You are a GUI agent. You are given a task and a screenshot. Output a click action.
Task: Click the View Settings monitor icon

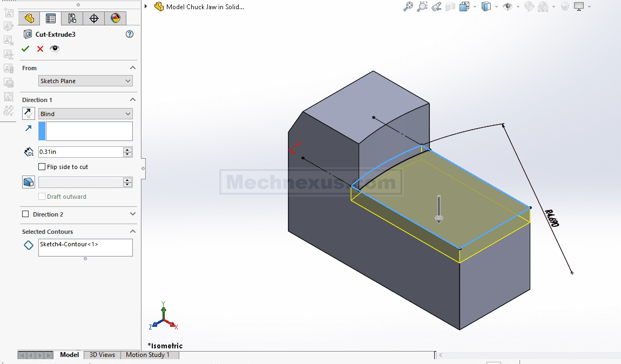(579, 6)
